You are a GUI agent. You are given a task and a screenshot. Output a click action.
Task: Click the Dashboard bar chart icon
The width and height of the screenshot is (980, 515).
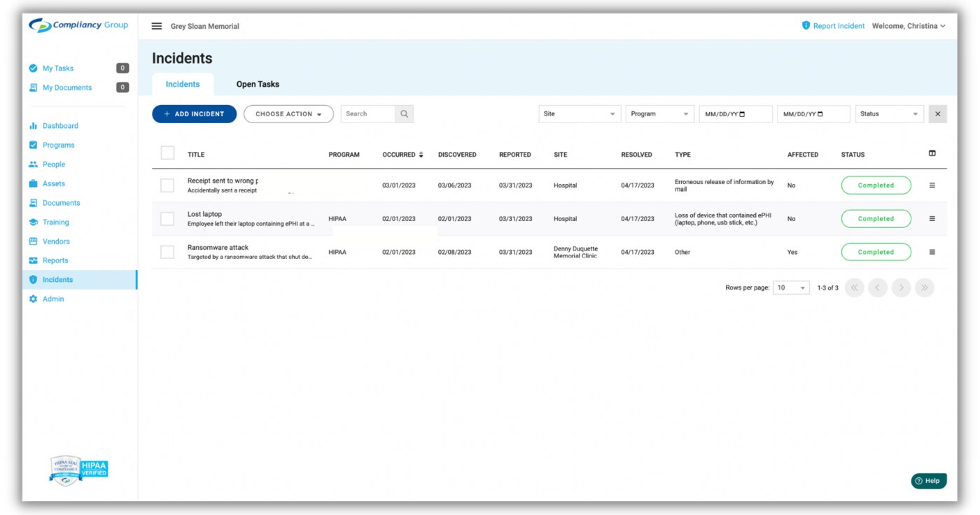click(x=33, y=126)
